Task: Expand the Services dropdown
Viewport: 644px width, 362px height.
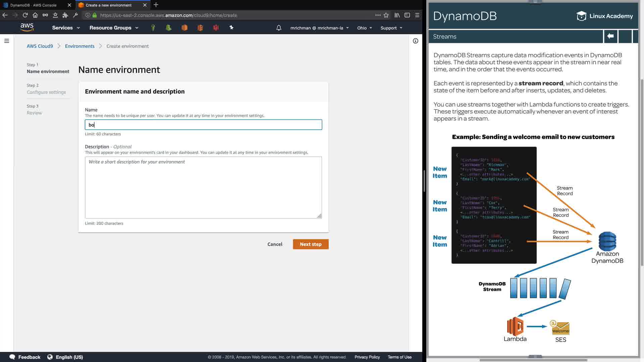Action: pyautogui.click(x=66, y=28)
